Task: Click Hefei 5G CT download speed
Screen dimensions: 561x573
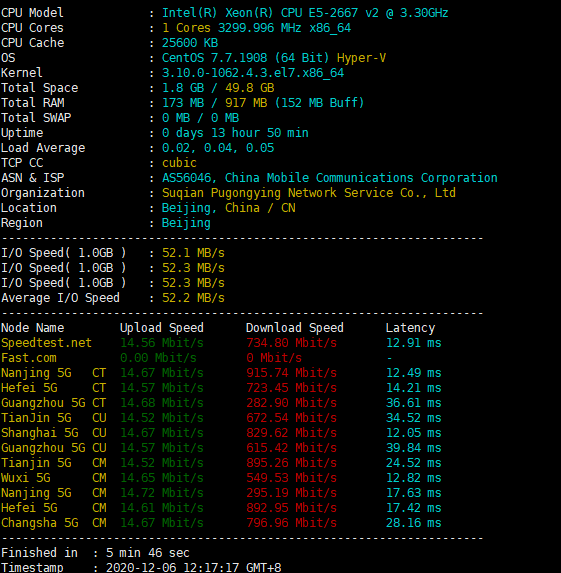Action: 291,388
